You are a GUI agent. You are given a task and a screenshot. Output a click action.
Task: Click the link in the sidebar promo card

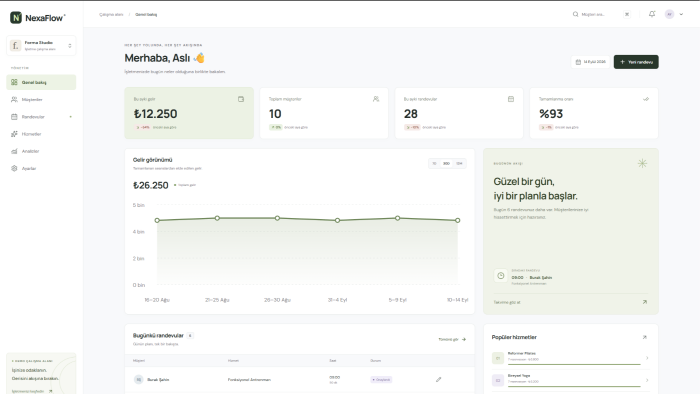[x=32, y=391]
